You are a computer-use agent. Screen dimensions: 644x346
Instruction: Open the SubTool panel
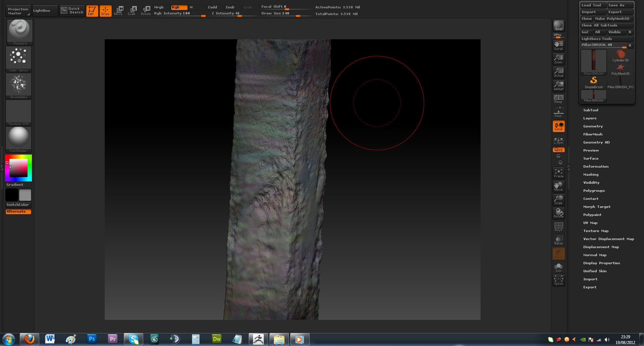coord(591,110)
